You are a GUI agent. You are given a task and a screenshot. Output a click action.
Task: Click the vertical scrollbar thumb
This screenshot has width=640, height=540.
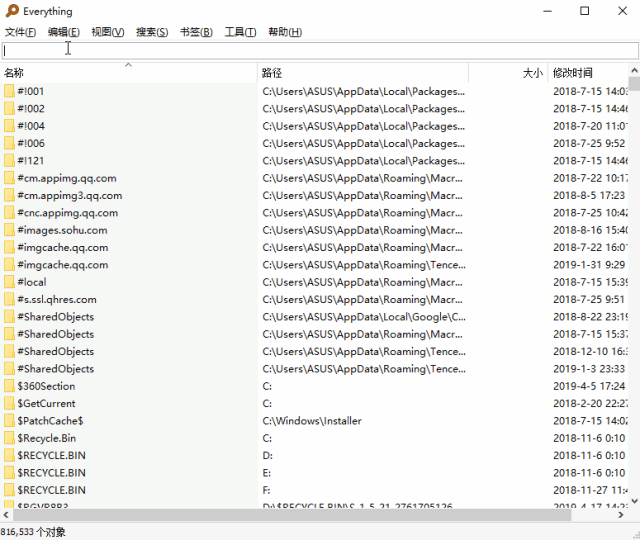[634, 84]
